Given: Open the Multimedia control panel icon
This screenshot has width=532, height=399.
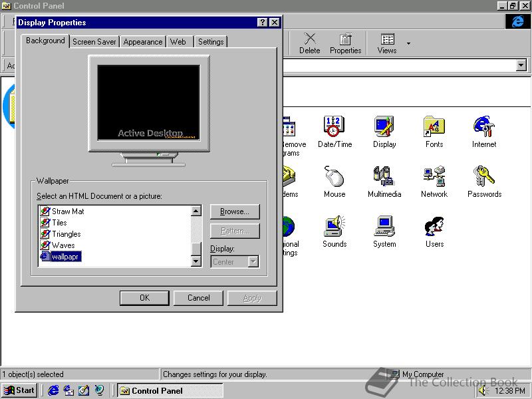Looking at the screenshot, I should [x=384, y=182].
